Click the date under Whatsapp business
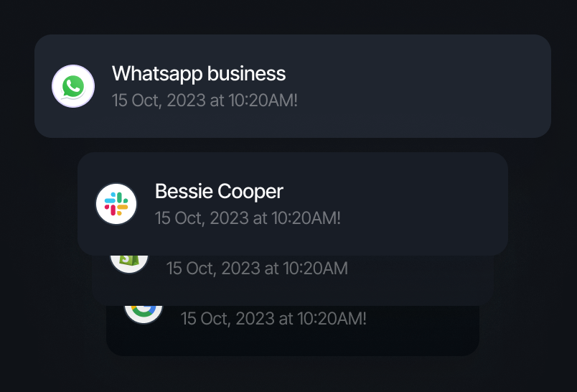The height and width of the screenshot is (392, 577). (x=205, y=100)
